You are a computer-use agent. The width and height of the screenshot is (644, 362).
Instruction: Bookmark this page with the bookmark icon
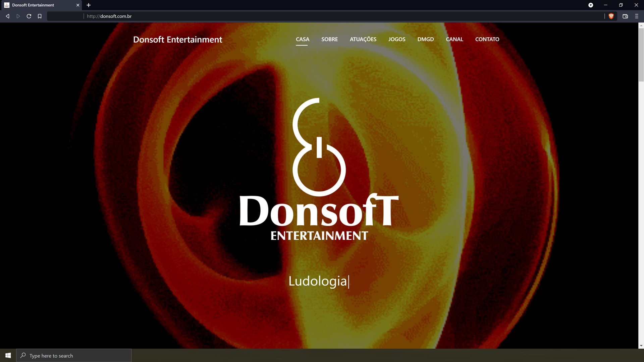pos(40,16)
